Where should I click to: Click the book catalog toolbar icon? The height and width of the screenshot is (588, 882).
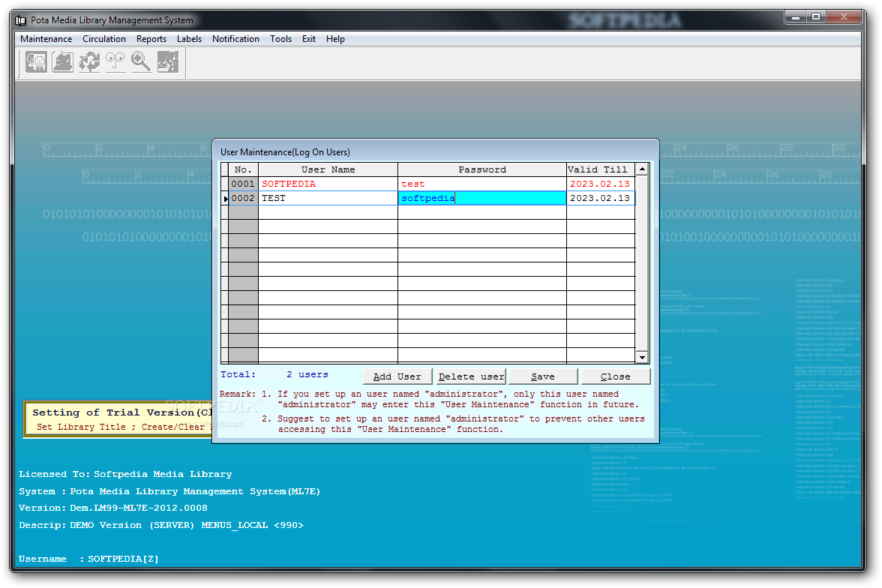click(62, 62)
